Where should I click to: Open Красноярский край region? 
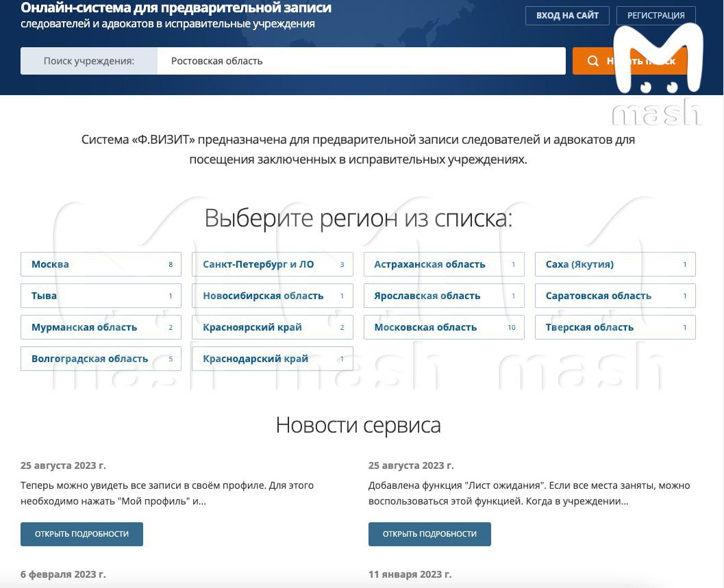click(272, 327)
